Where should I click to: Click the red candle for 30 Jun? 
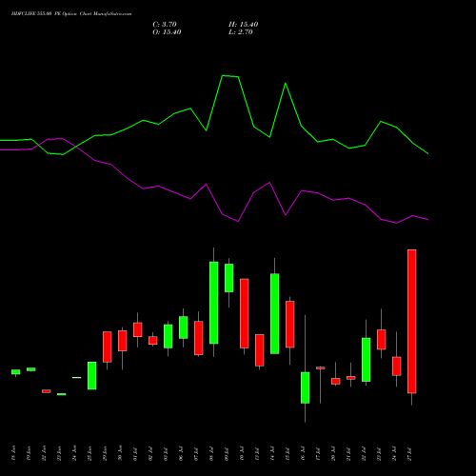[x=123, y=341]
